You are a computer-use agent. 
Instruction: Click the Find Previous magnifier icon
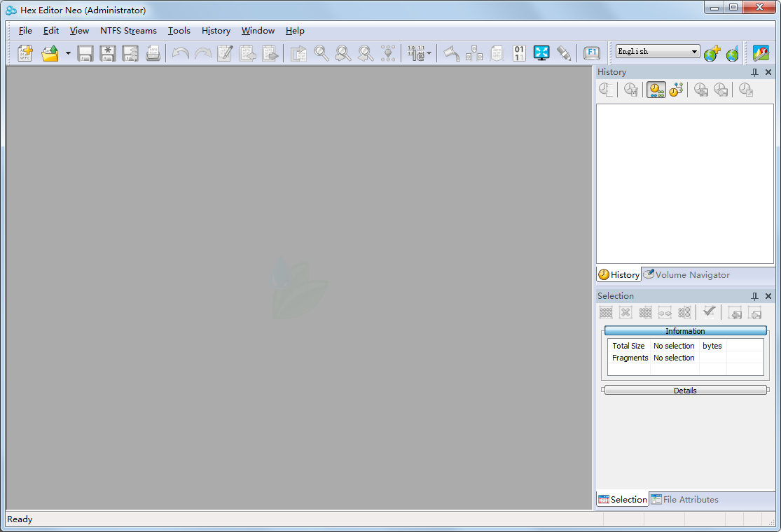coord(366,52)
